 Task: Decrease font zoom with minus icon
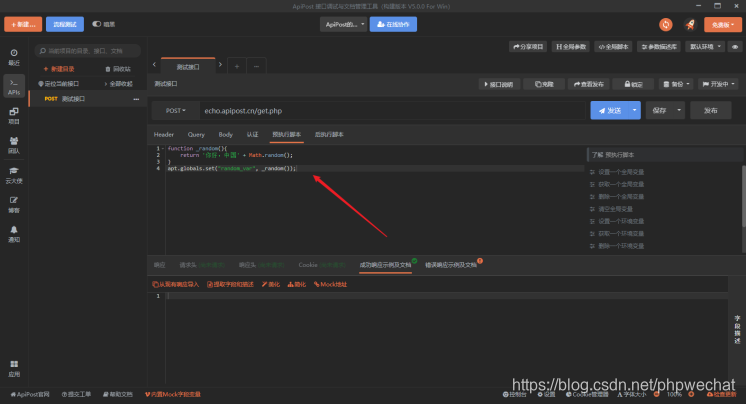click(657, 394)
